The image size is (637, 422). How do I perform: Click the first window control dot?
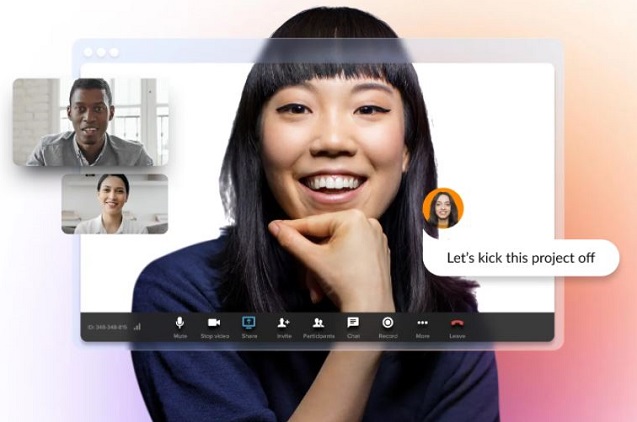click(x=89, y=52)
